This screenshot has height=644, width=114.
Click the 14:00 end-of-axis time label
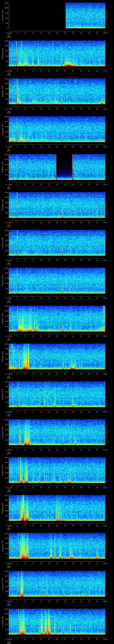[x=105, y=184]
